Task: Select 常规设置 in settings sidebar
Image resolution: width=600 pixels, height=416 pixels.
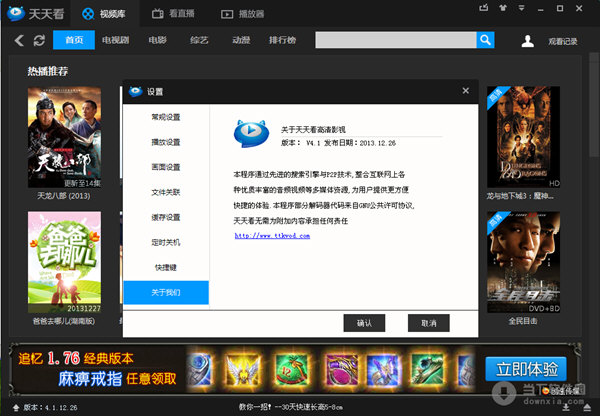Action: coord(166,117)
